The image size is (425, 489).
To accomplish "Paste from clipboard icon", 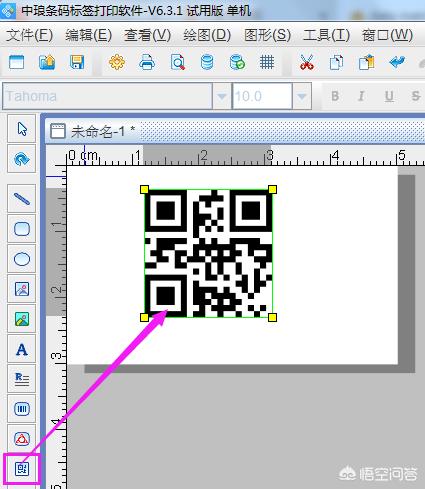I will tap(366, 62).
